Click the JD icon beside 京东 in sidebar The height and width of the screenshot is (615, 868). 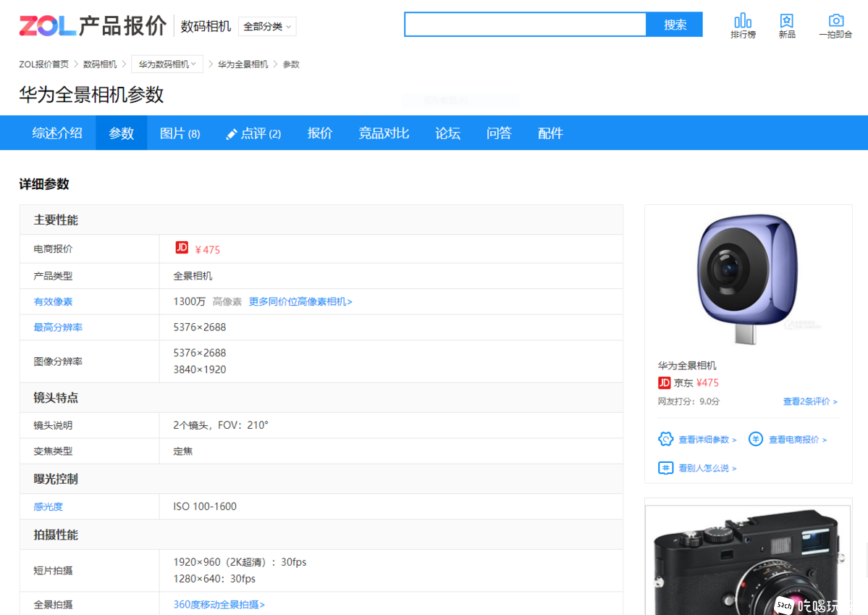pos(664,382)
